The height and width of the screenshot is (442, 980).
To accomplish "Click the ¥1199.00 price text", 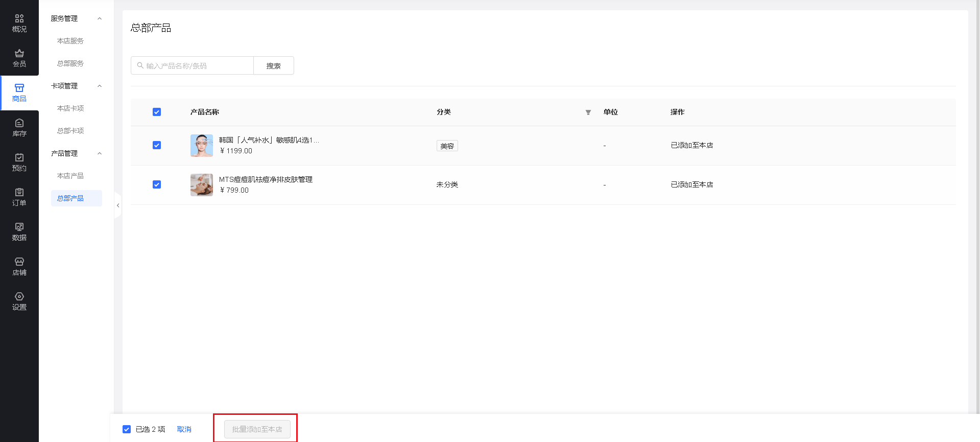I will click(x=236, y=151).
